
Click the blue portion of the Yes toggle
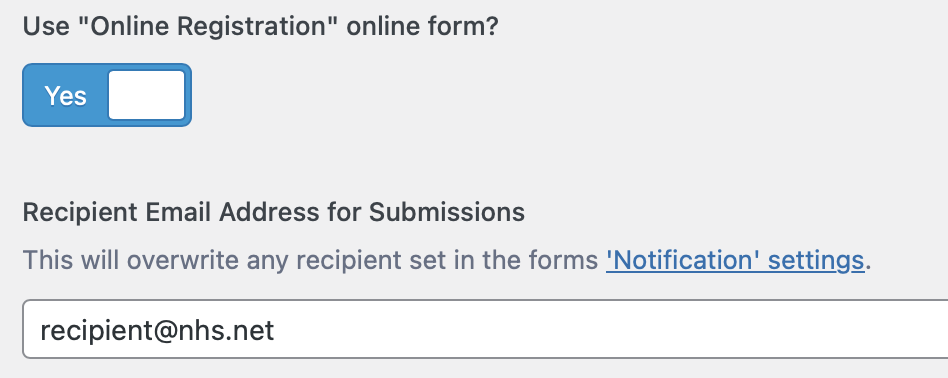(x=65, y=95)
